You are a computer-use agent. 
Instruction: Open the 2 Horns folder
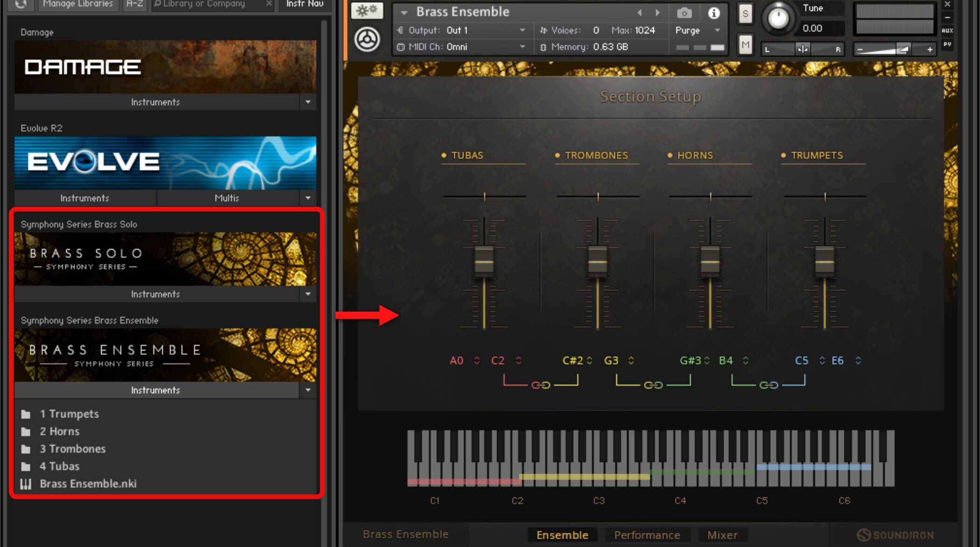pos(59,431)
